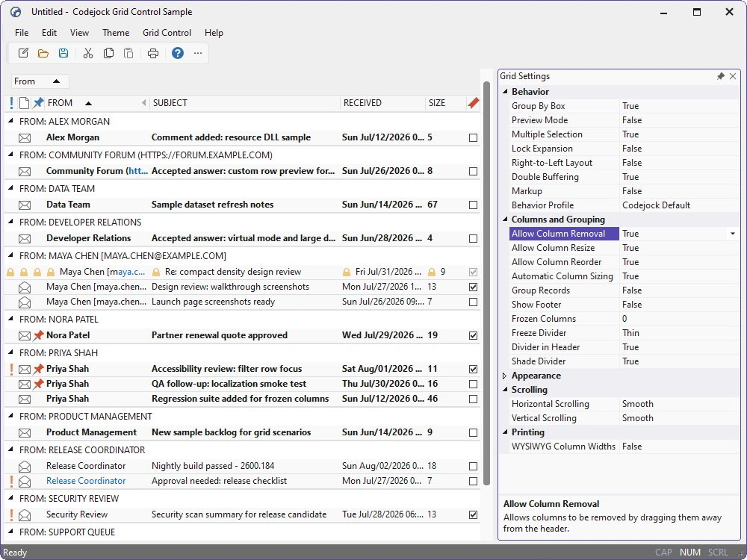Uncheck the Security scan summary checkbox
This screenshot has width=747, height=560.
pyautogui.click(x=473, y=514)
